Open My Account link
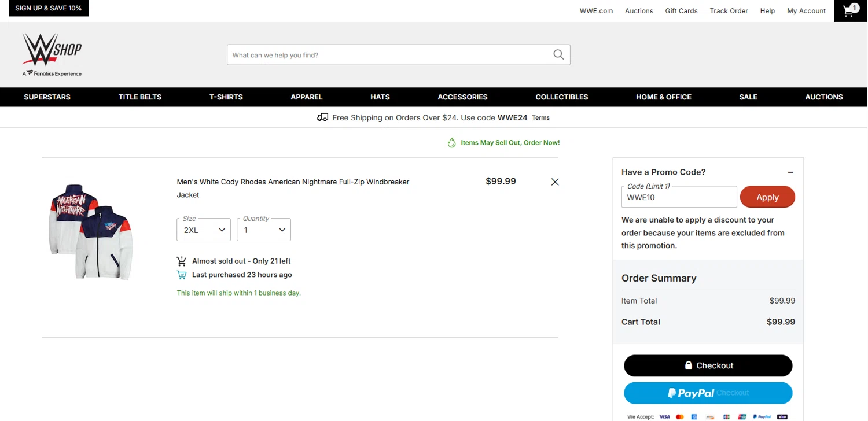This screenshot has height=421, width=868. (806, 11)
